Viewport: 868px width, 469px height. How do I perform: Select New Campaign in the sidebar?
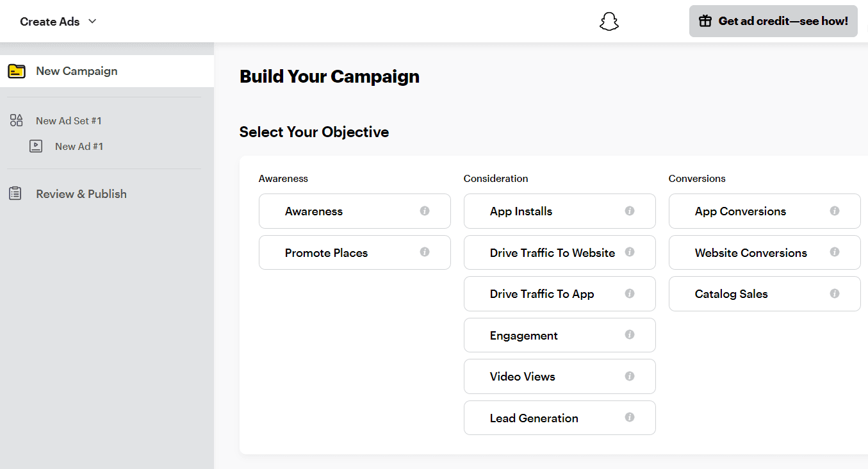(x=77, y=71)
